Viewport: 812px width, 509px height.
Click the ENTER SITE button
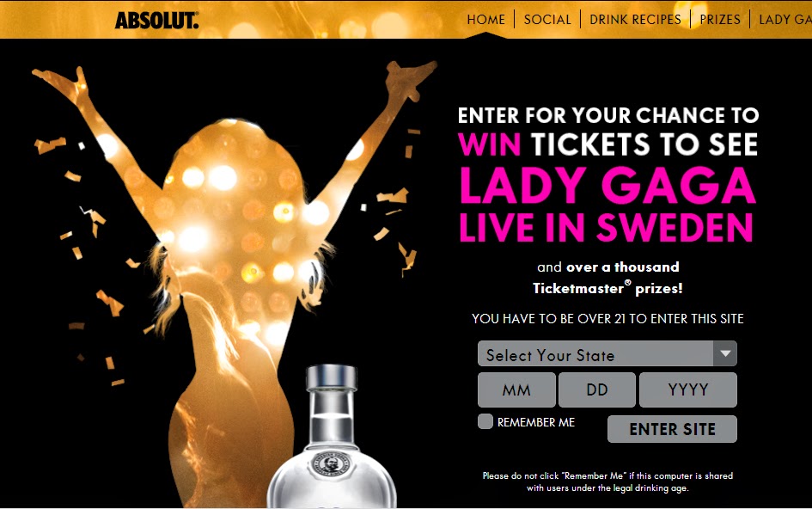(x=672, y=429)
